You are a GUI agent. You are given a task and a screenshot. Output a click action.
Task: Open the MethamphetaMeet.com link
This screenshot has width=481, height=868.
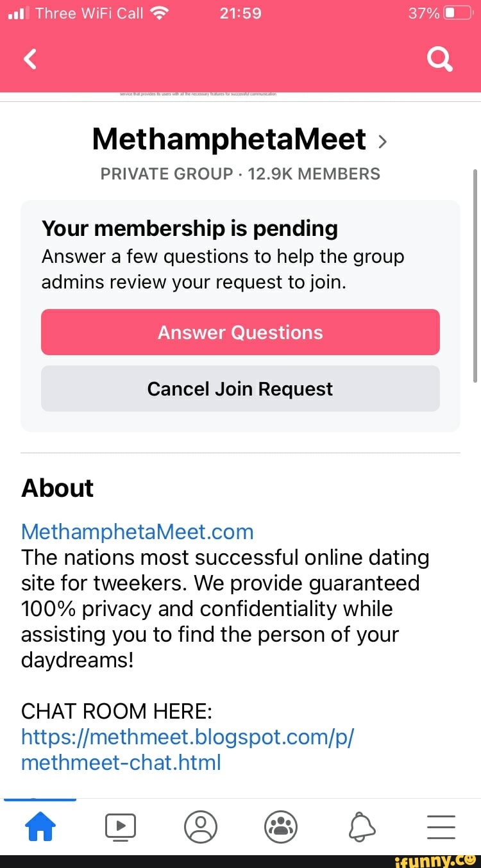(x=137, y=531)
